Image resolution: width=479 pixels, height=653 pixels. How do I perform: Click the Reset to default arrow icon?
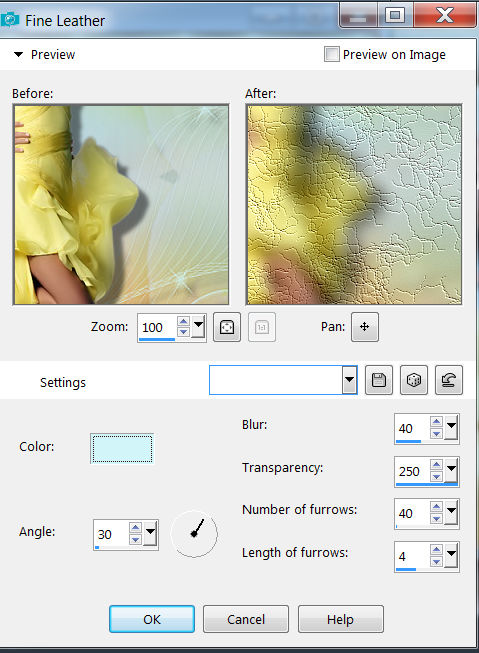pyautogui.click(x=449, y=380)
